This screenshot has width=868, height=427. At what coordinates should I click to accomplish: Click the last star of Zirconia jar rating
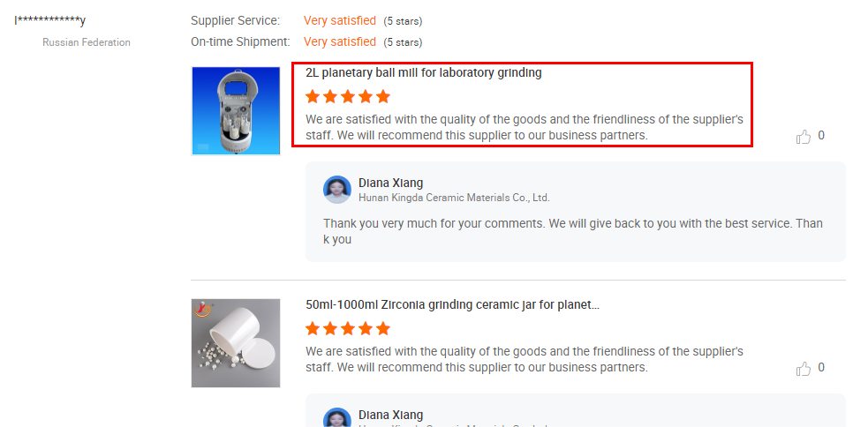383,329
